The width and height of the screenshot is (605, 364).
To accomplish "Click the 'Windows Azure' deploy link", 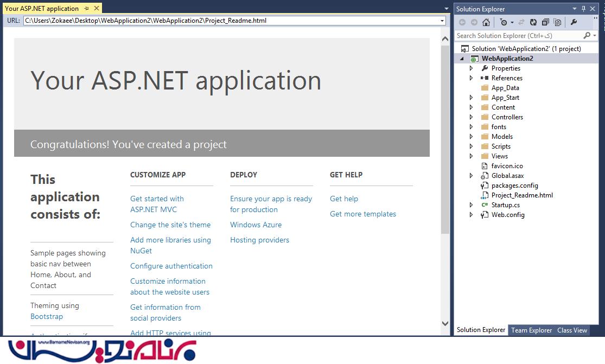I will tap(256, 225).
